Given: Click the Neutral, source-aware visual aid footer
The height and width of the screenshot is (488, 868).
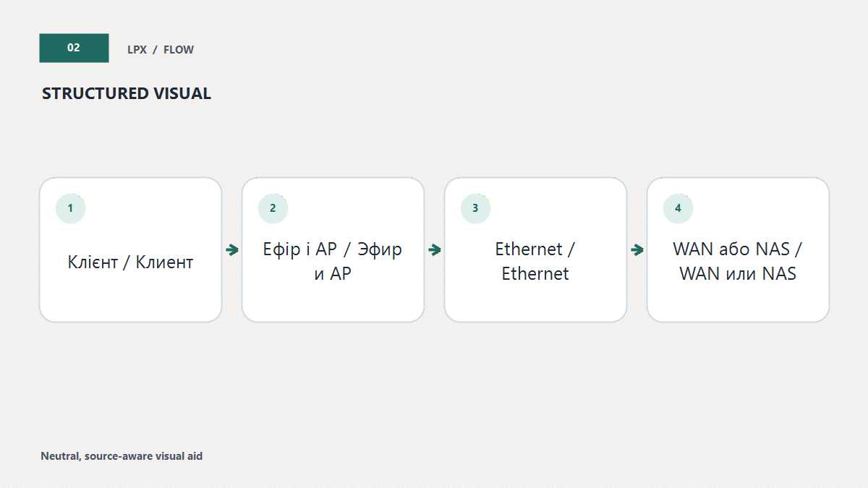Looking at the screenshot, I should click(x=122, y=456).
